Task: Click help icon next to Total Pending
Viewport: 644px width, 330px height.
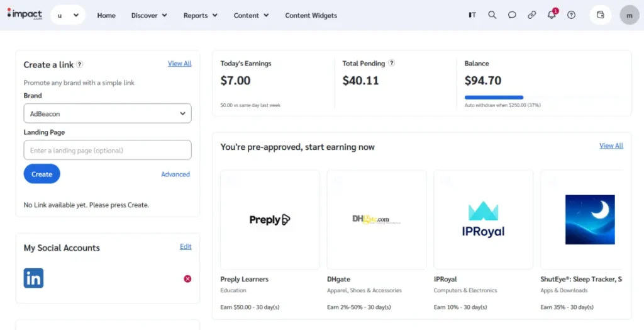Action: tap(391, 63)
